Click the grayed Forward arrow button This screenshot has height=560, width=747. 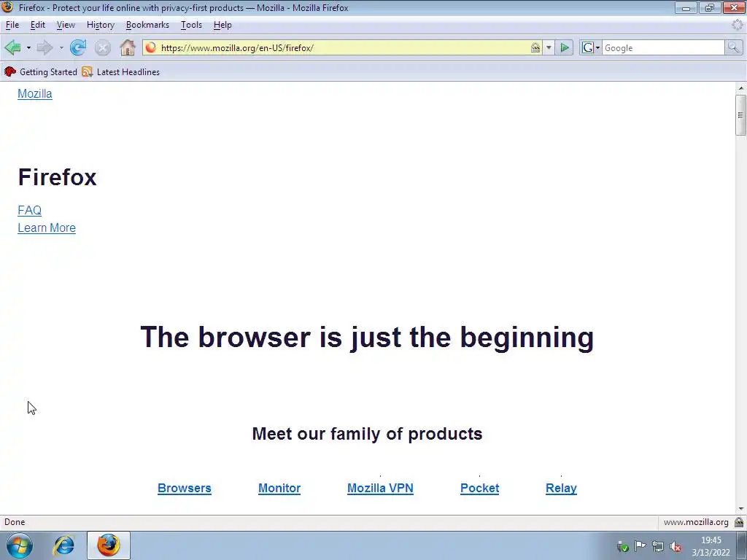(45, 47)
